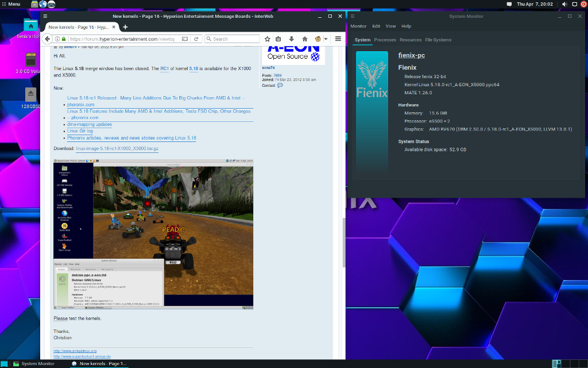Open the Edit menu in System Monitor
Viewport: 588px width, 368px height.
[376, 26]
